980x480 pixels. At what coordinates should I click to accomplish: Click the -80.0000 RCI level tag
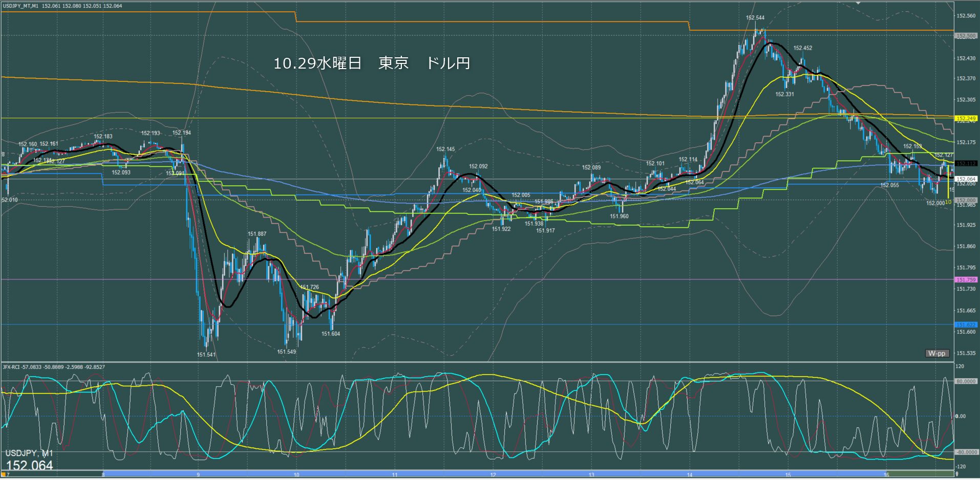click(x=966, y=452)
